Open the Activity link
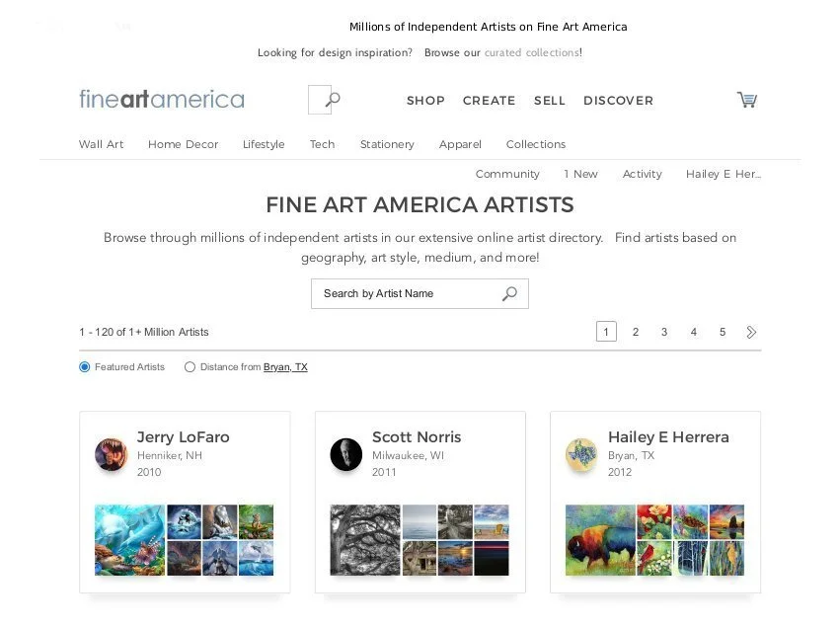This screenshot has width=840, height=625. tap(643, 174)
